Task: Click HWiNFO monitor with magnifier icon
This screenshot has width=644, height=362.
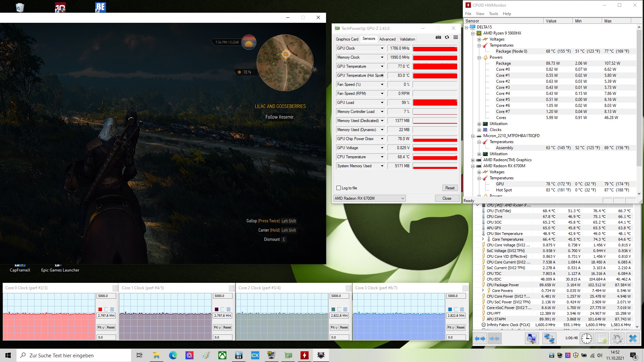Action: click(532, 339)
